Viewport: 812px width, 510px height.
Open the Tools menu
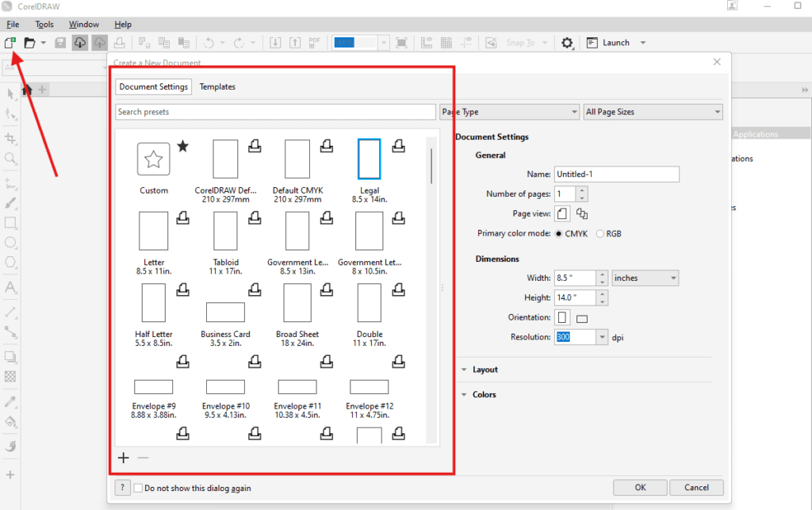44,24
